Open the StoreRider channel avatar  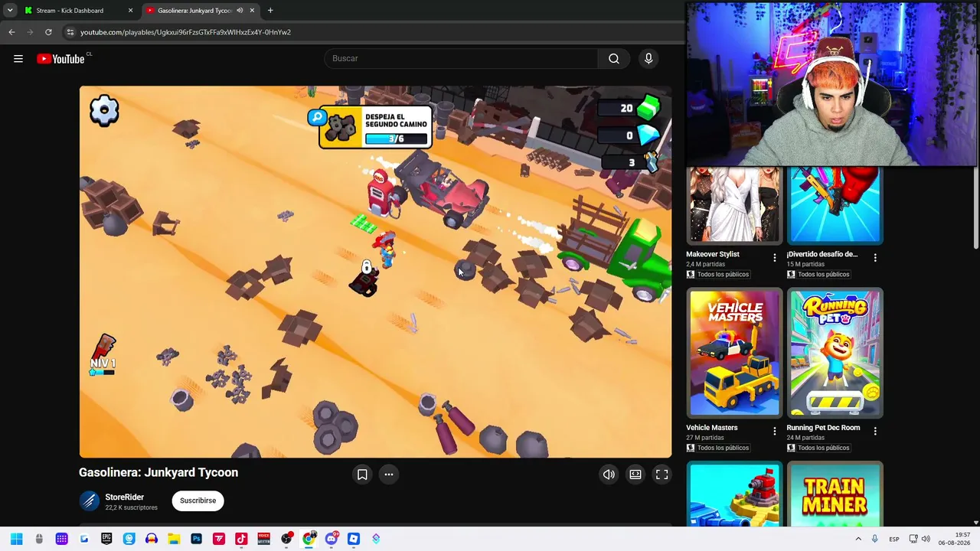tap(90, 501)
